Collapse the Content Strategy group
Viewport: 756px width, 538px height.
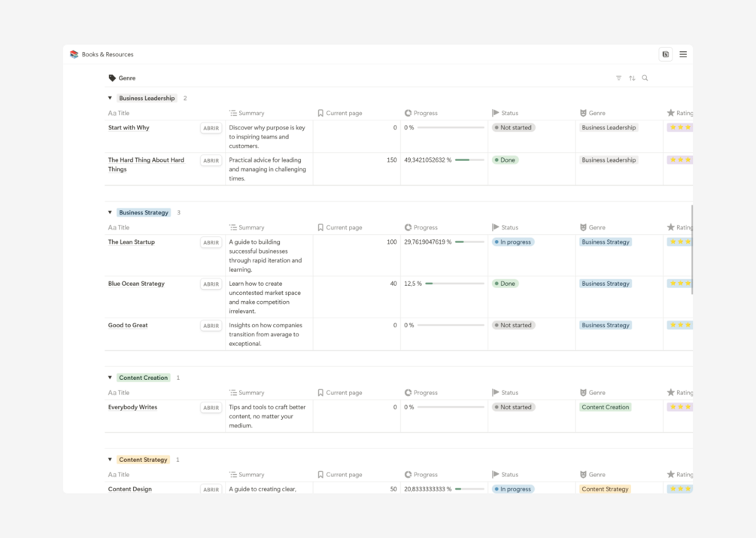pos(110,460)
